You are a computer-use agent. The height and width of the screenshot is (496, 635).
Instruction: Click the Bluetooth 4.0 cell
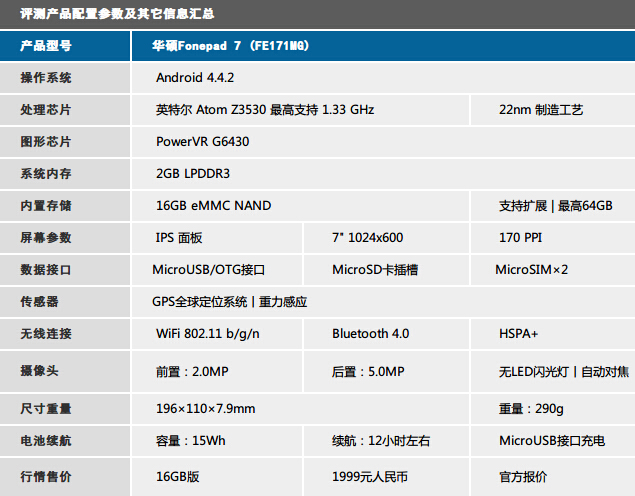click(386, 334)
